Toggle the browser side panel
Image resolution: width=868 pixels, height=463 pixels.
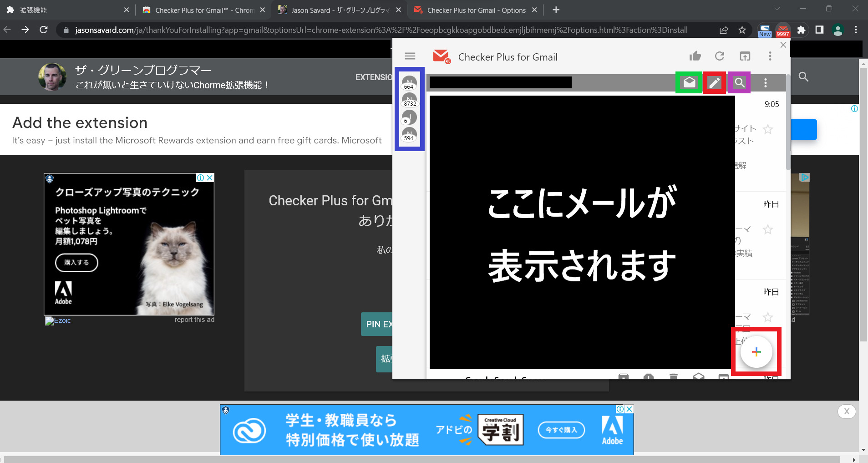[819, 30]
